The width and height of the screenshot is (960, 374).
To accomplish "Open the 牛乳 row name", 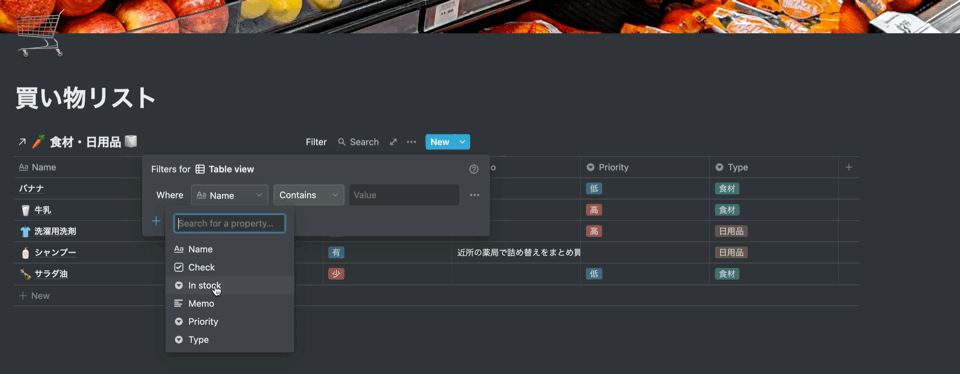I will coord(43,210).
